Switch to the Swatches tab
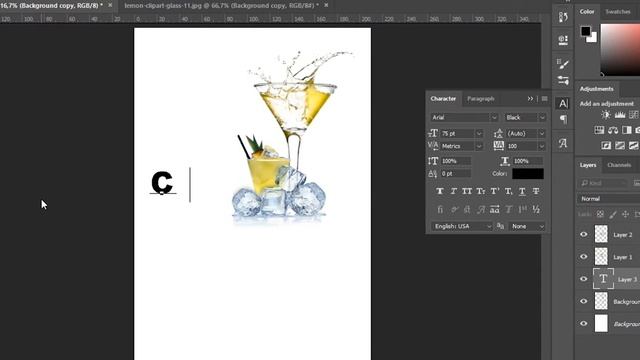The width and height of the screenshot is (640, 360). click(618, 12)
